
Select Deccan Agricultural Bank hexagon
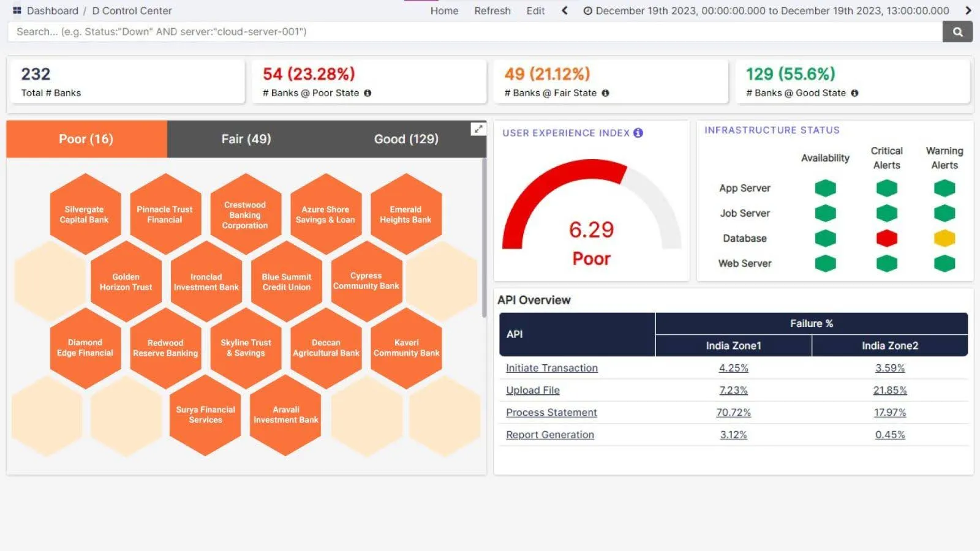326,348
